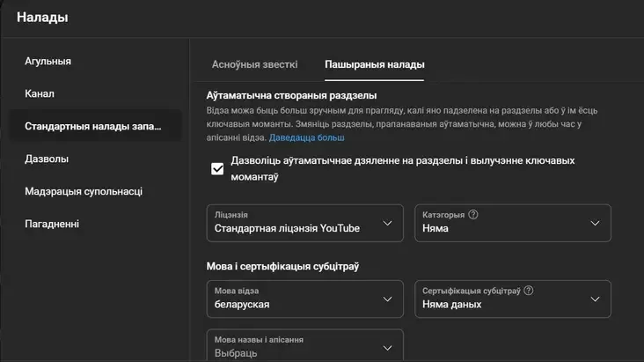Go to the 'Канал' settings section
Image resolution: width=644 pixels, height=362 pixels.
click(x=40, y=93)
